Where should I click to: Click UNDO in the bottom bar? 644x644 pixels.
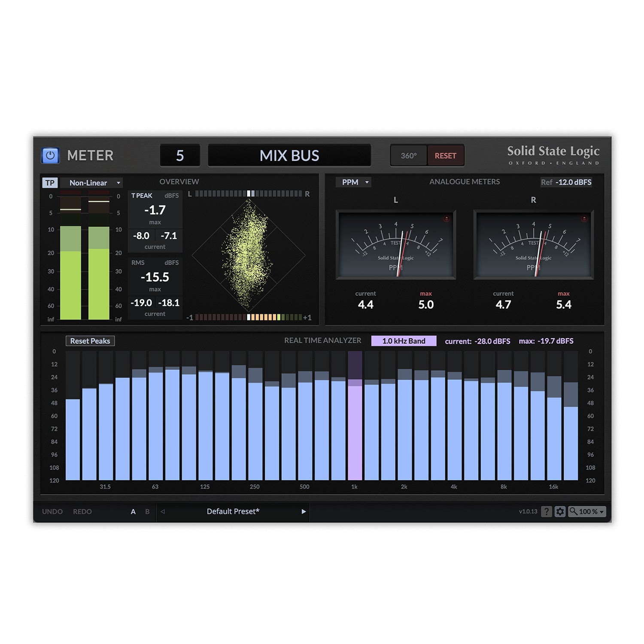pyautogui.click(x=52, y=511)
